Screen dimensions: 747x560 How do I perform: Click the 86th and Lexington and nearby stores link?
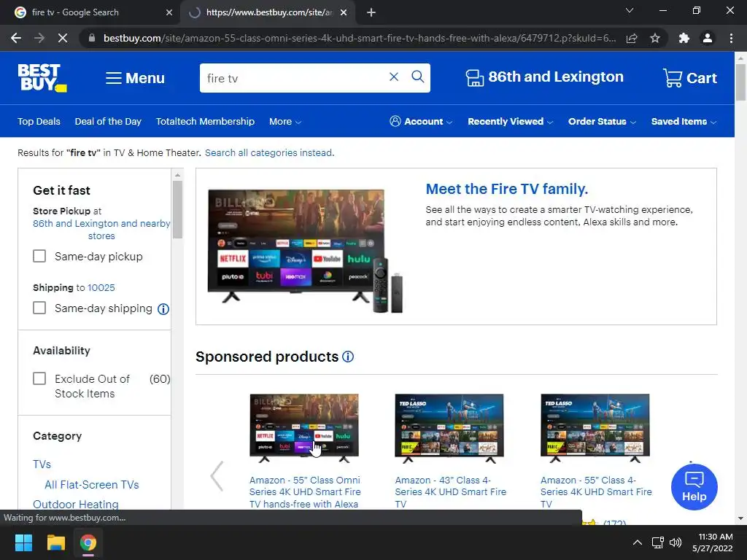click(x=101, y=230)
